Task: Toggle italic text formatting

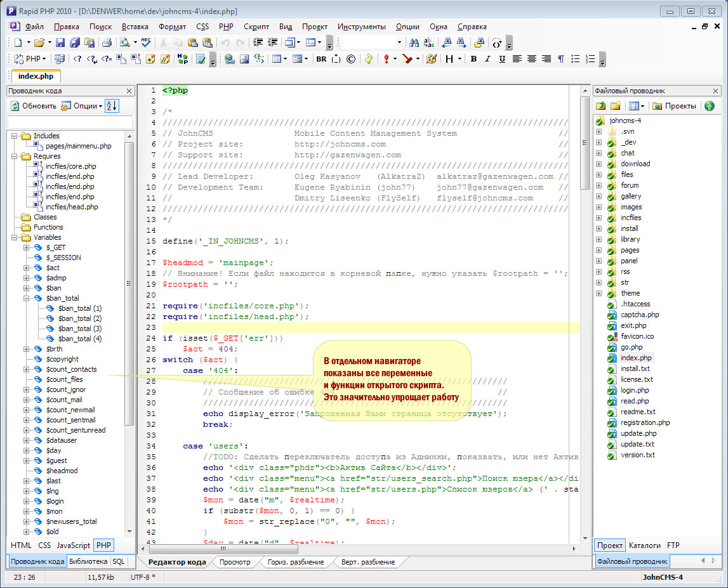Action: point(487,59)
